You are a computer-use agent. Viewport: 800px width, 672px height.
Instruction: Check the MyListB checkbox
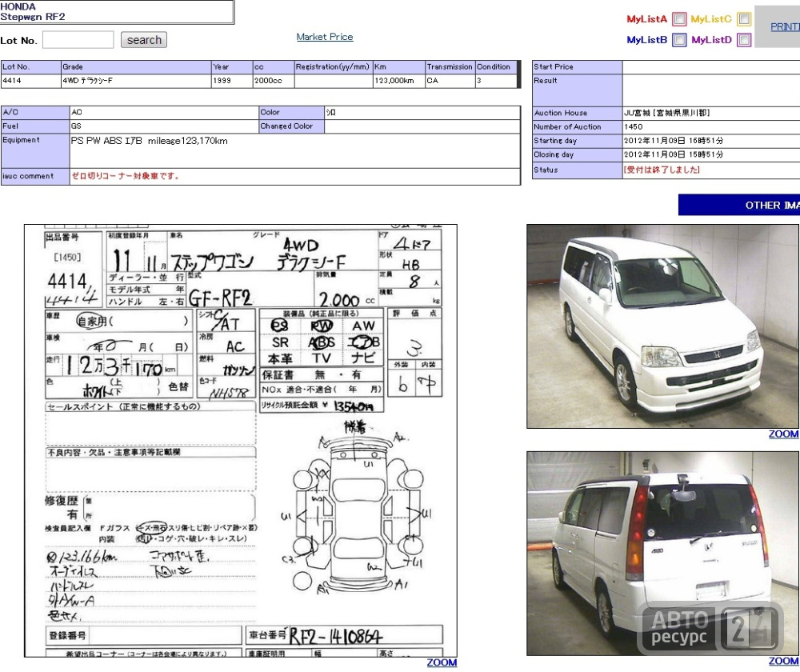click(x=679, y=40)
